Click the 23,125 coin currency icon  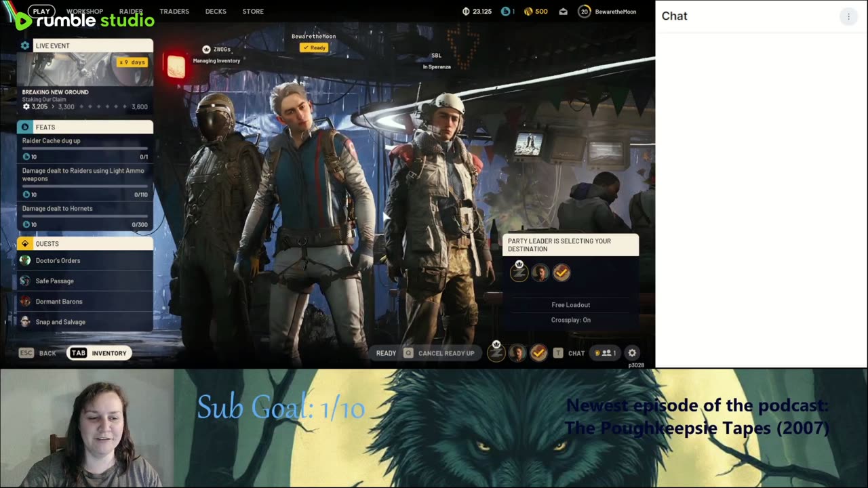(466, 12)
